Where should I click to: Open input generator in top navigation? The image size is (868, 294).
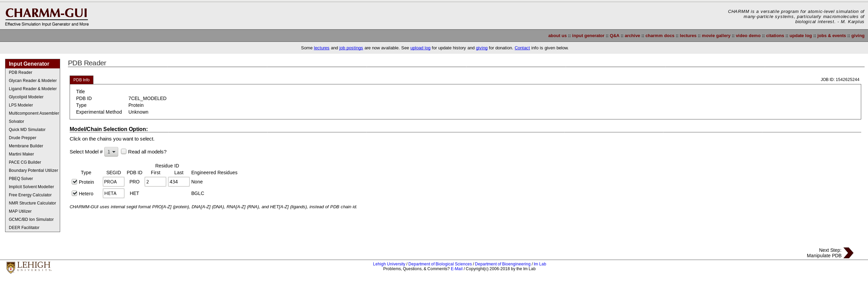tap(588, 36)
